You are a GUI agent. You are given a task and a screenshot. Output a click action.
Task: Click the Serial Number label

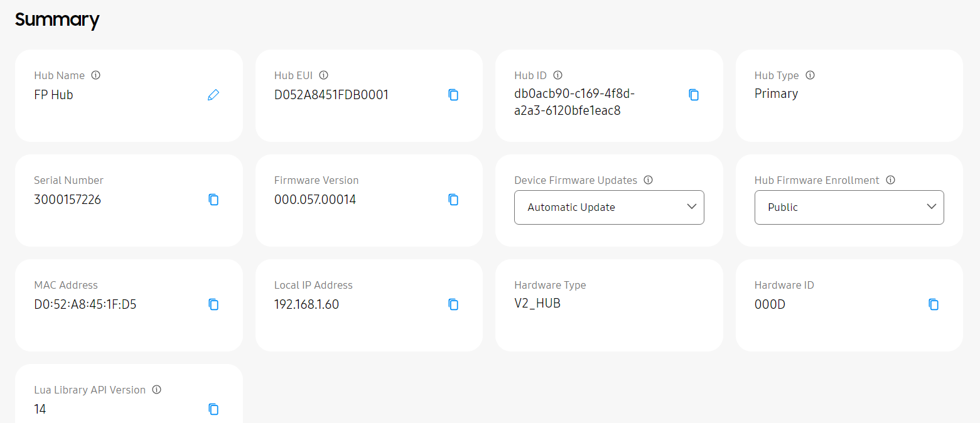[68, 180]
